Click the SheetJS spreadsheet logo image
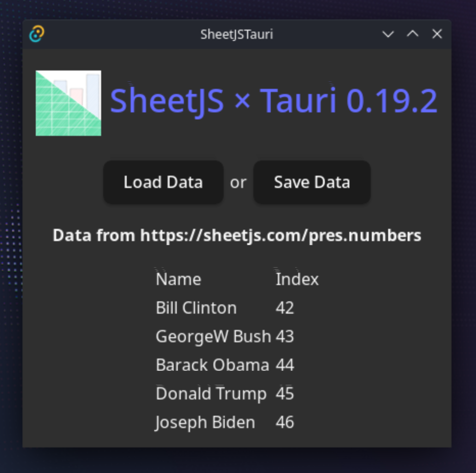Image resolution: width=476 pixels, height=473 pixels. (x=68, y=103)
